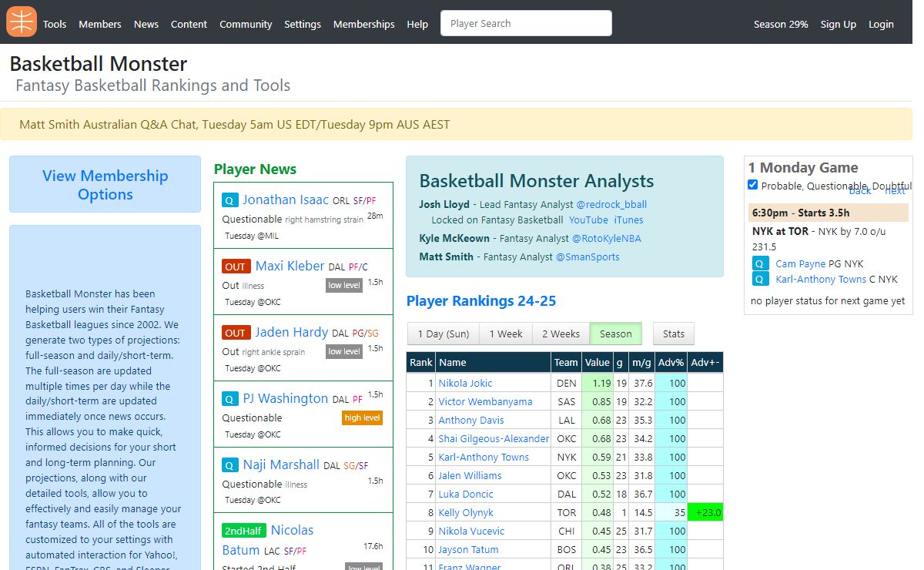Screen dimensions: 924x570
Task: Open Cam Payne link in Monday Game
Action: click(800, 263)
